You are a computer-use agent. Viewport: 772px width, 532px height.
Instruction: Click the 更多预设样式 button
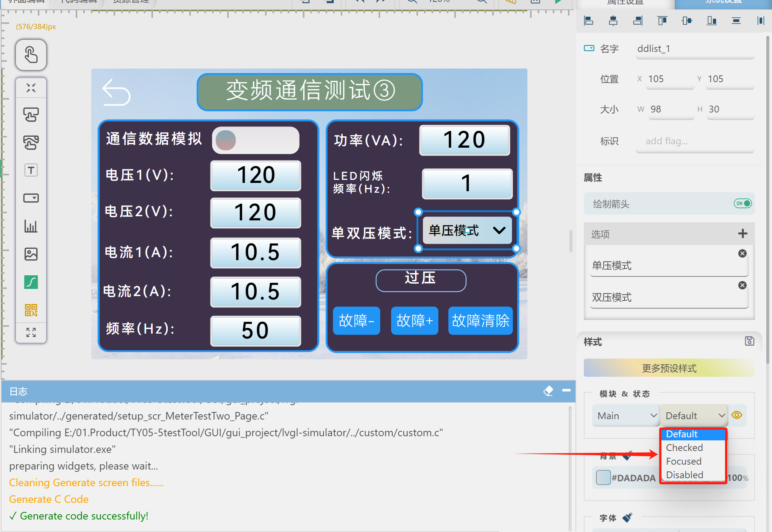click(x=669, y=368)
